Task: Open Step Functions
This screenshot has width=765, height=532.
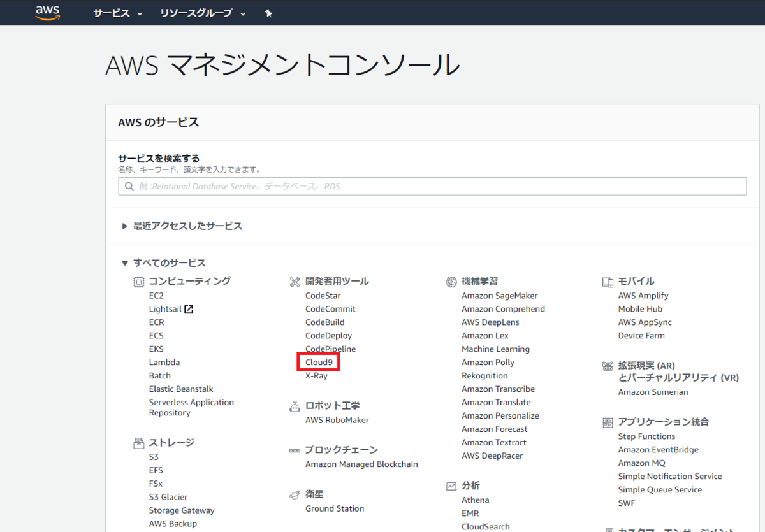Action: click(x=646, y=436)
